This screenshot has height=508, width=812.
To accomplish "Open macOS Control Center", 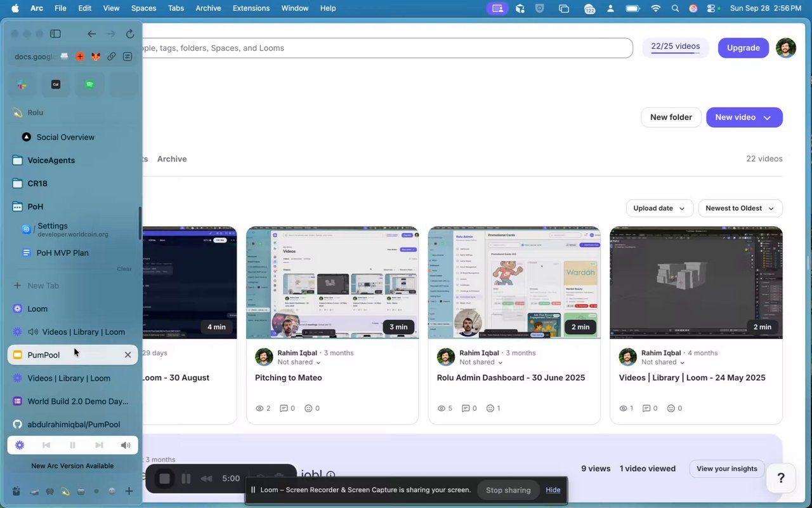I will (711, 8).
